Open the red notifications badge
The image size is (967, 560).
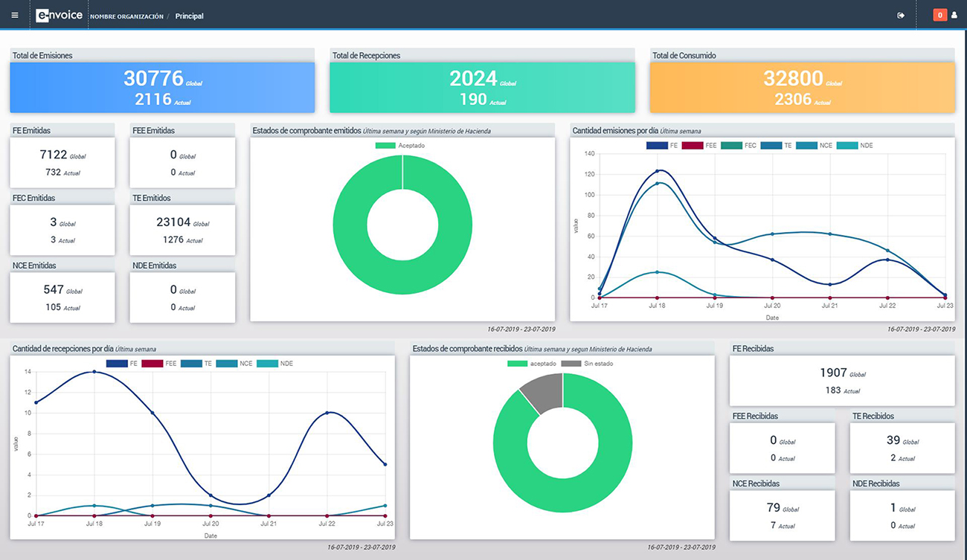[x=939, y=16]
